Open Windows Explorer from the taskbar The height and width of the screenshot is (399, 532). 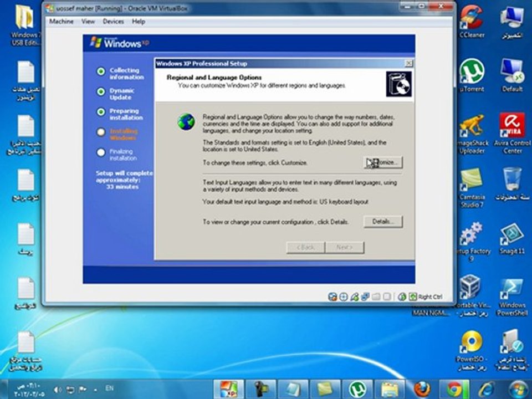[389, 389]
